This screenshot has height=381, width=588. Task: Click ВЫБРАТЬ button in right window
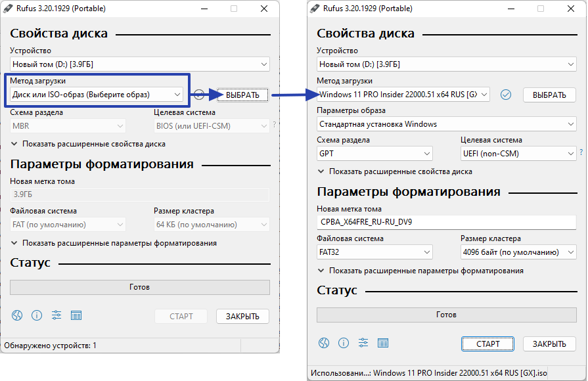[x=549, y=95]
